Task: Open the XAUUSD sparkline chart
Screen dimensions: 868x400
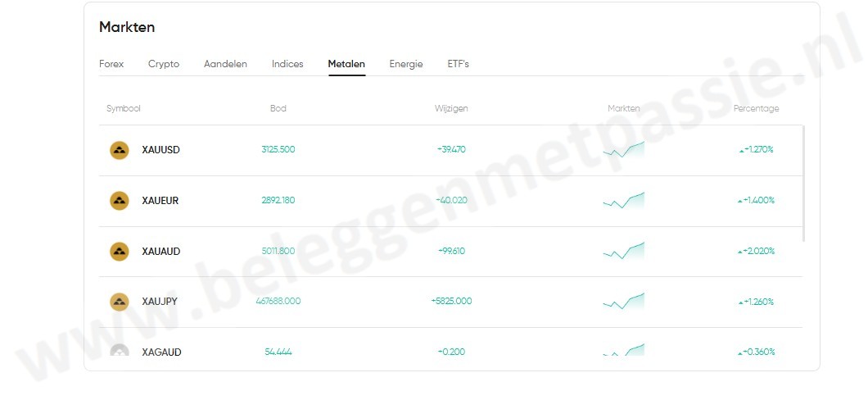Action: 624,149
